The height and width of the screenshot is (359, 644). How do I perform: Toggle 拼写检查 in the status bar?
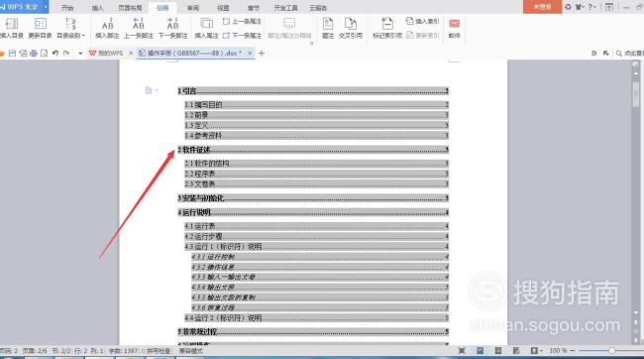point(156,351)
